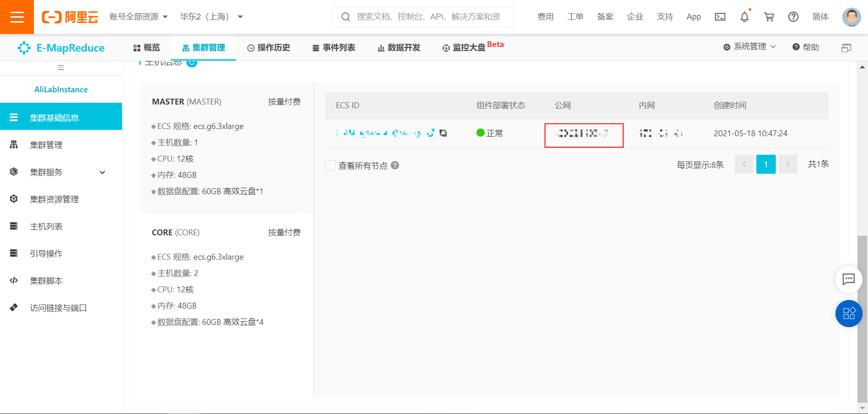Screen dimensions: 868x414
Task: Select 主机列表 in the sidebar
Action: click(47, 226)
